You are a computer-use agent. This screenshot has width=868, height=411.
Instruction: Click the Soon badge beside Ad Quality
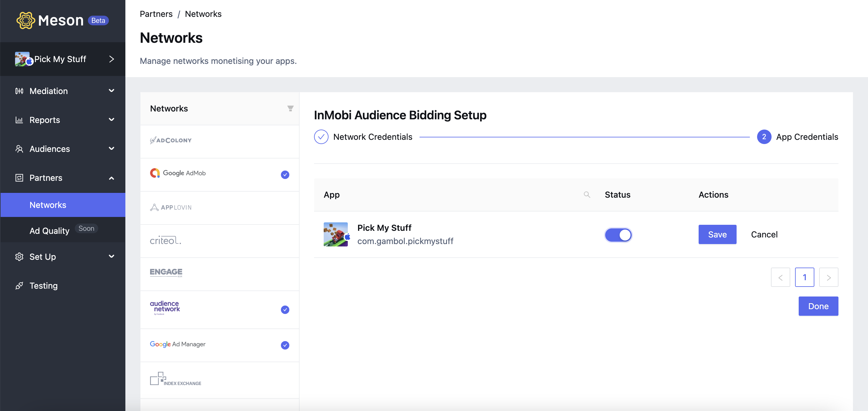86,228
